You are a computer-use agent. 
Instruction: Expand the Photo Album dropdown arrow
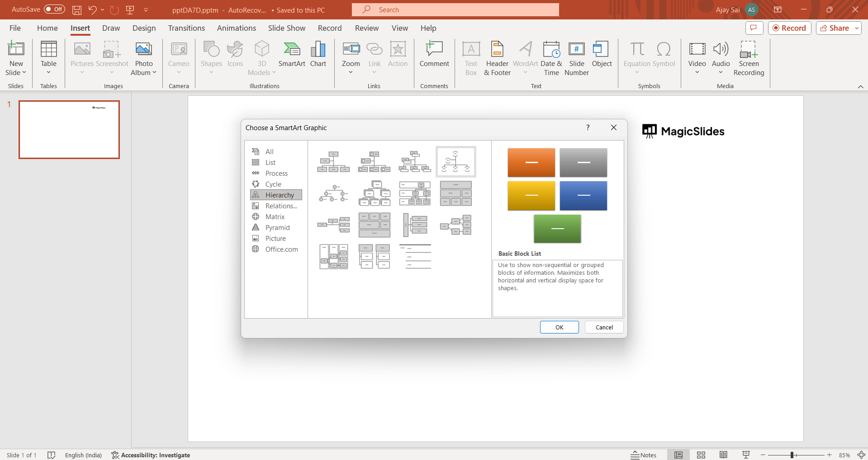coord(154,72)
